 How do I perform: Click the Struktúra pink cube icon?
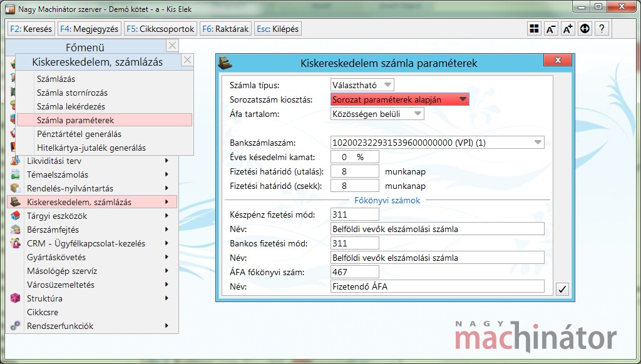[15, 298]
